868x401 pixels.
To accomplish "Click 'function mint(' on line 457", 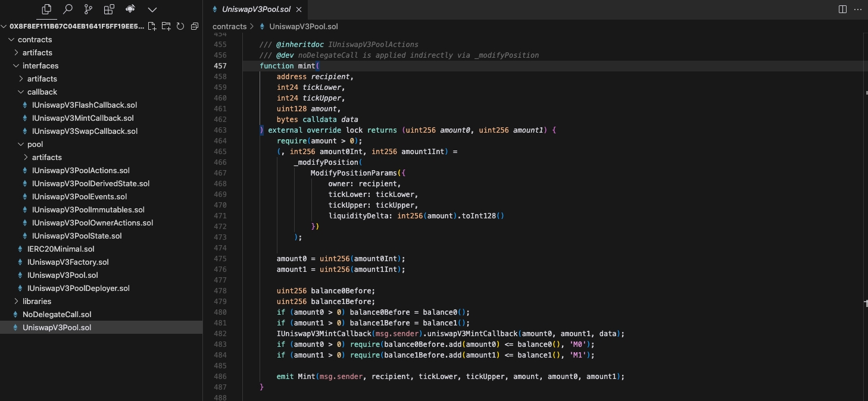I will coord(290,66).
